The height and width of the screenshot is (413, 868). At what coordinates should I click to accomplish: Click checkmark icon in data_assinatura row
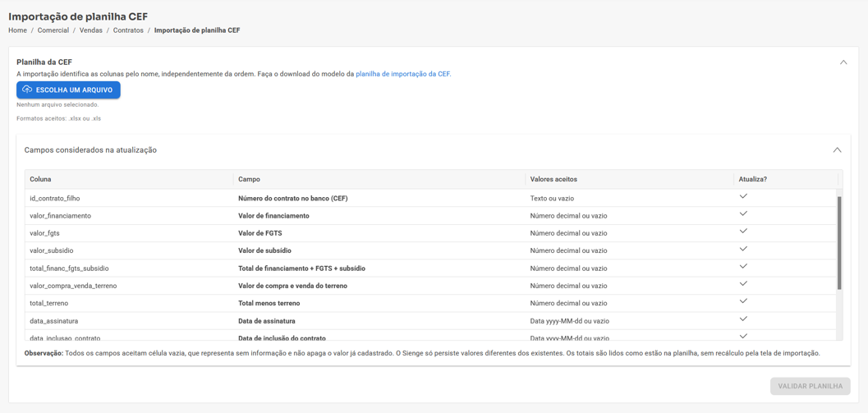[x=743, y=319]
